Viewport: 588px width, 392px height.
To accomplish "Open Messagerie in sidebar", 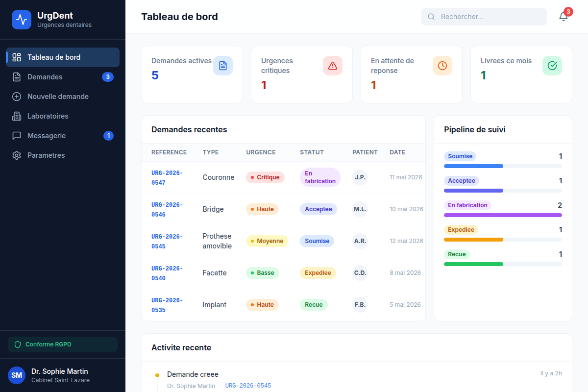I will coord(63,136).
